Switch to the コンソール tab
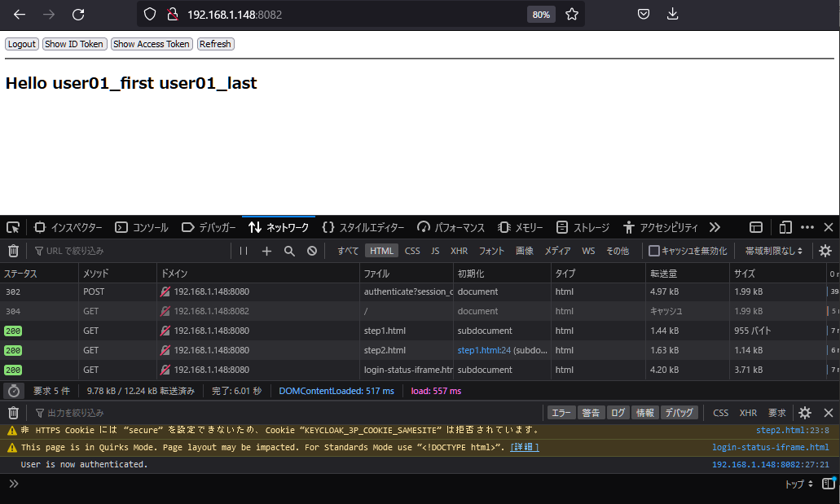This screenshot has height=504, width=840. coord(142,227)
